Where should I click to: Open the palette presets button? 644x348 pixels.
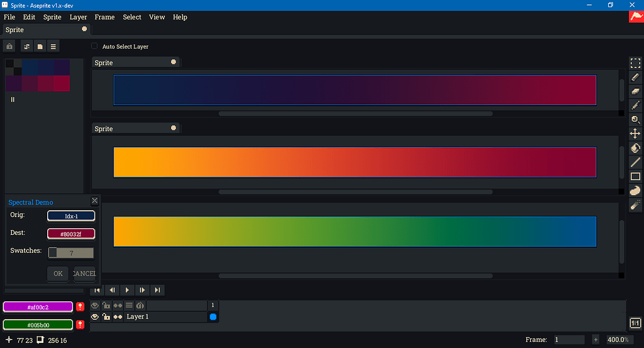40,47
